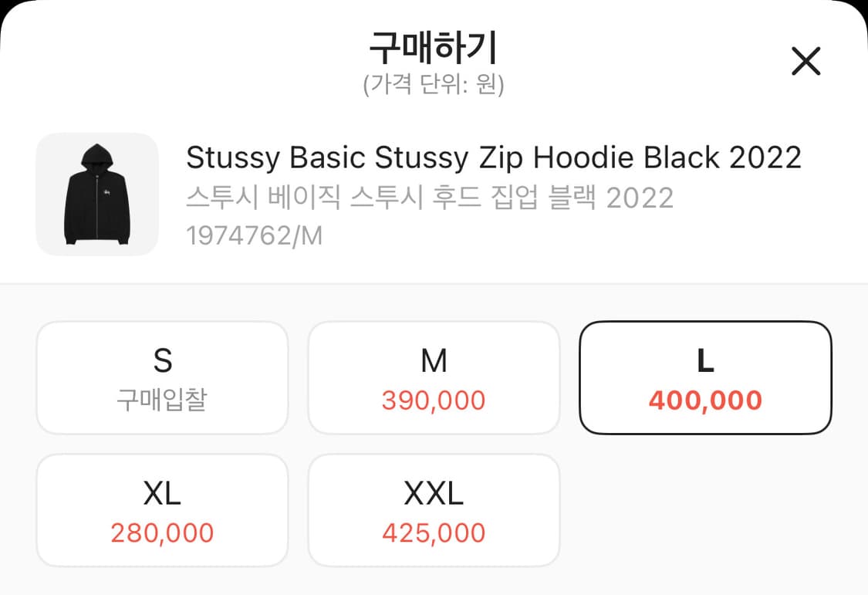This screenshot has height=595, width=868.
Task: Select the highlighted size L card
Action: [705, 378]
